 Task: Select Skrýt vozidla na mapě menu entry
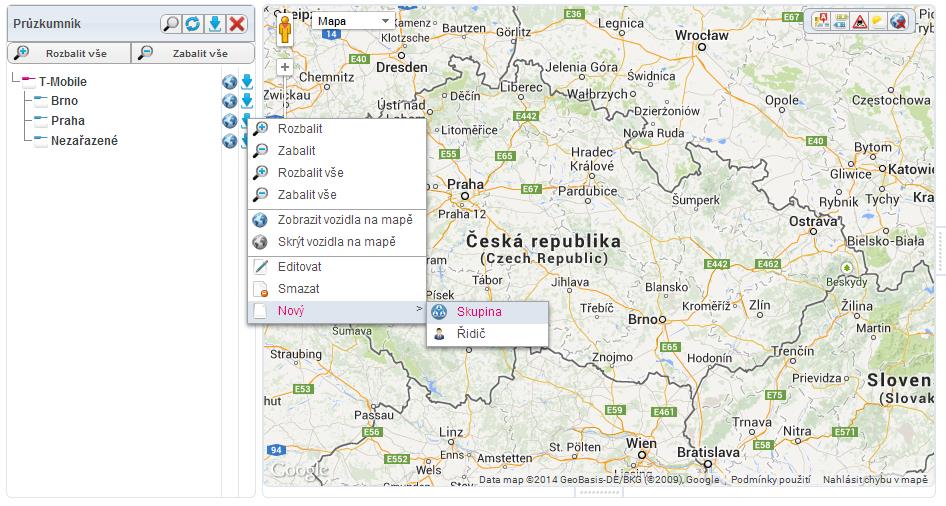click(337, 242)
